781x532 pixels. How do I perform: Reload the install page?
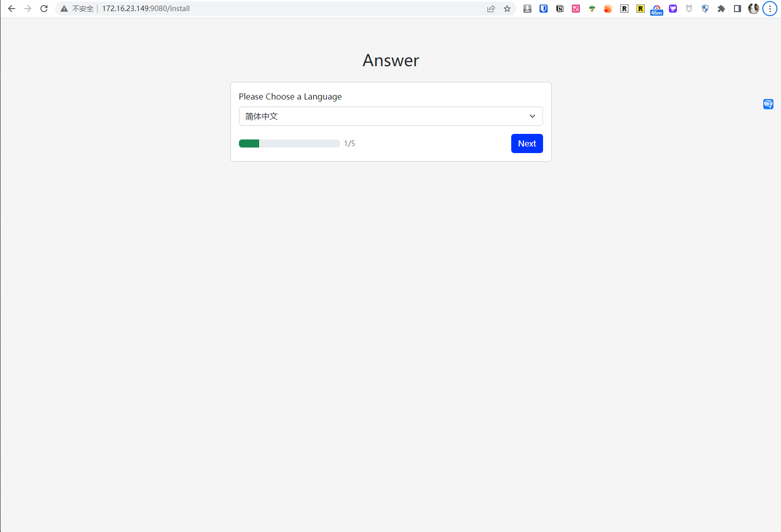44,9
